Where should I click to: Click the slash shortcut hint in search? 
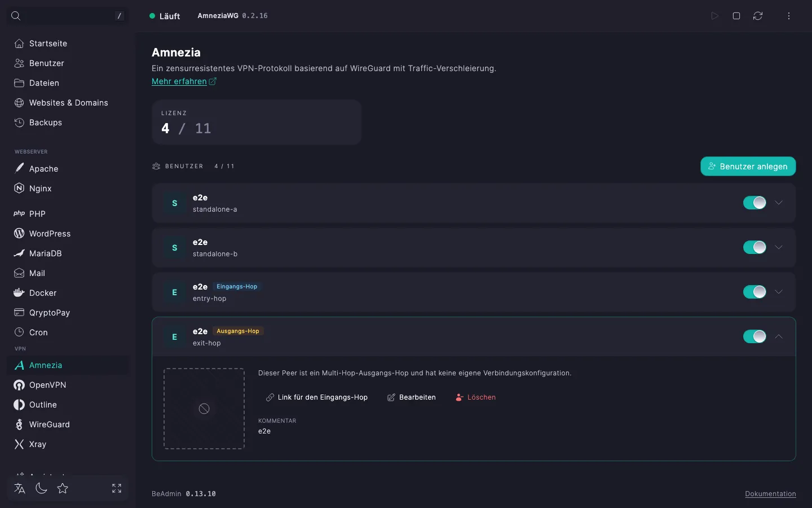119,16
